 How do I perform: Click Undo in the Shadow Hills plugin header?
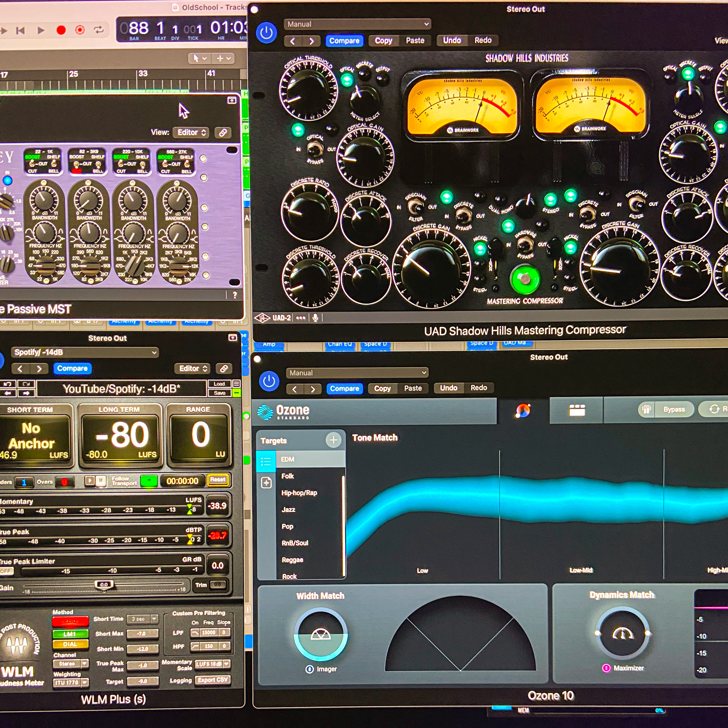tap(452, 40)
